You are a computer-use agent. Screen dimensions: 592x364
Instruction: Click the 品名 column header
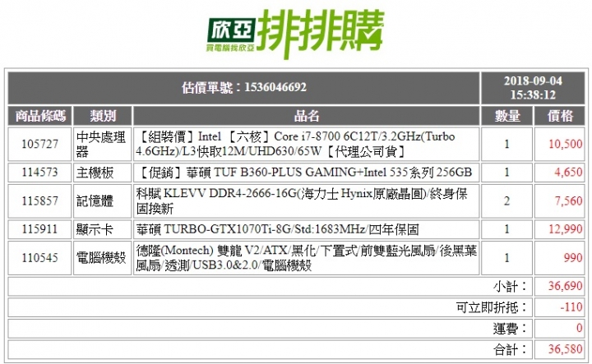[306, 116]
